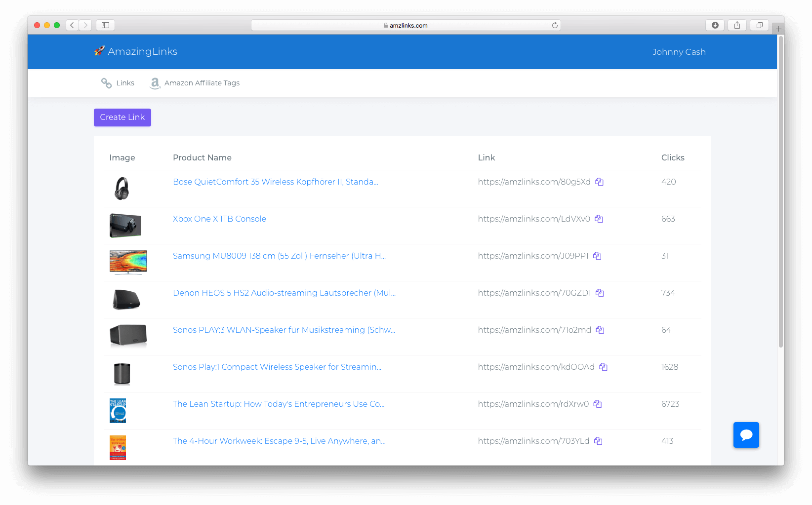Go back with Safari's back arrow

coord(72,25)
